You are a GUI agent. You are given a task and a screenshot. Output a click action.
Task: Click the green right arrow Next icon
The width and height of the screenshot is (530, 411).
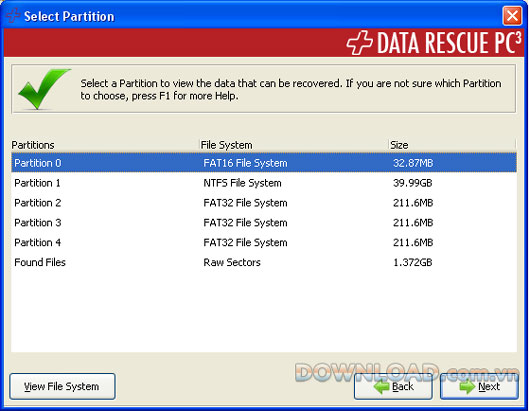pyautogui.click(x=468, y=386)
